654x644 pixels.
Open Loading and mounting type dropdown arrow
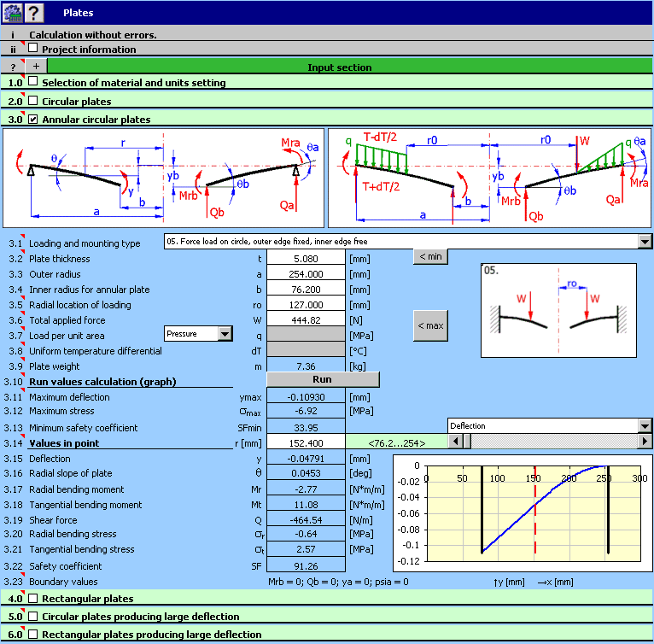(x=645, y=241)
